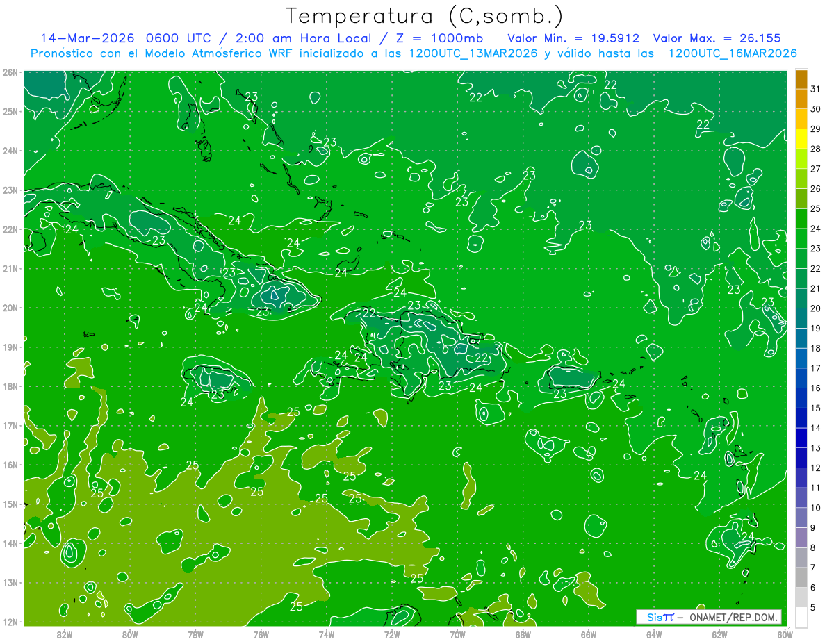Click the "62W" longitude axis label

tap(719, 634)
